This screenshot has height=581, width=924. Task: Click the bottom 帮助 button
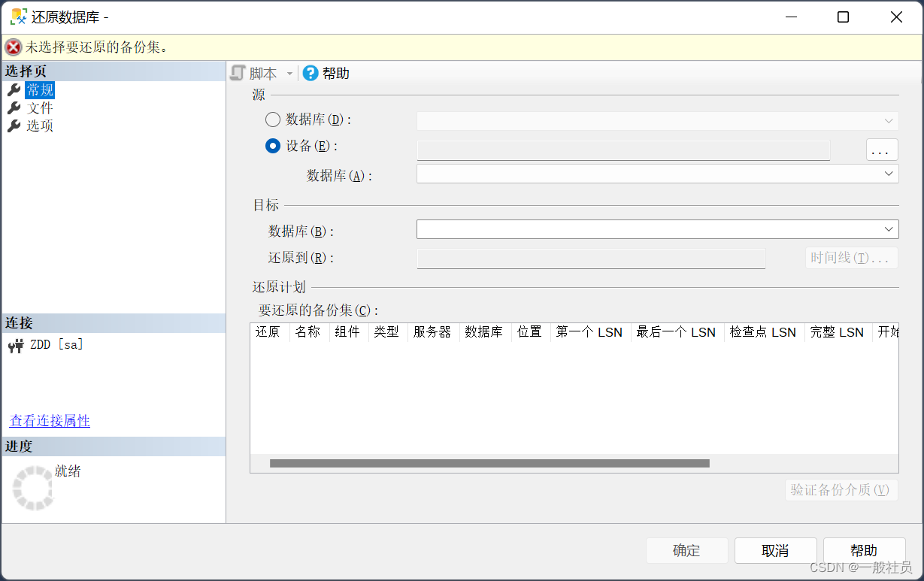pos(864,551)
